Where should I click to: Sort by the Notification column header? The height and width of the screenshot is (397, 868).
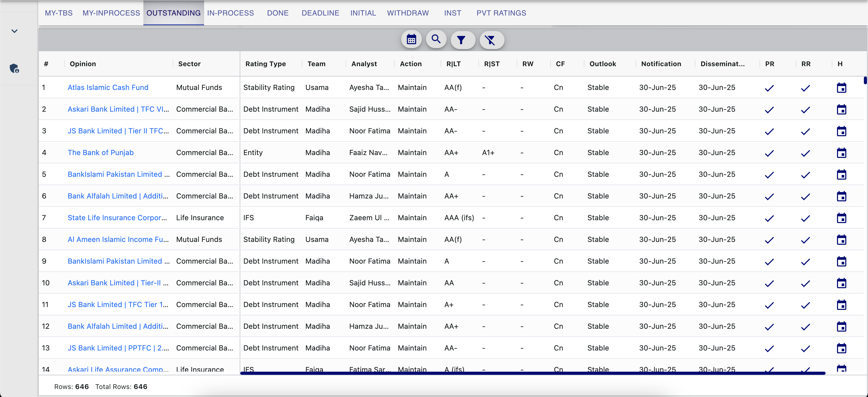[x=661, y=64]
